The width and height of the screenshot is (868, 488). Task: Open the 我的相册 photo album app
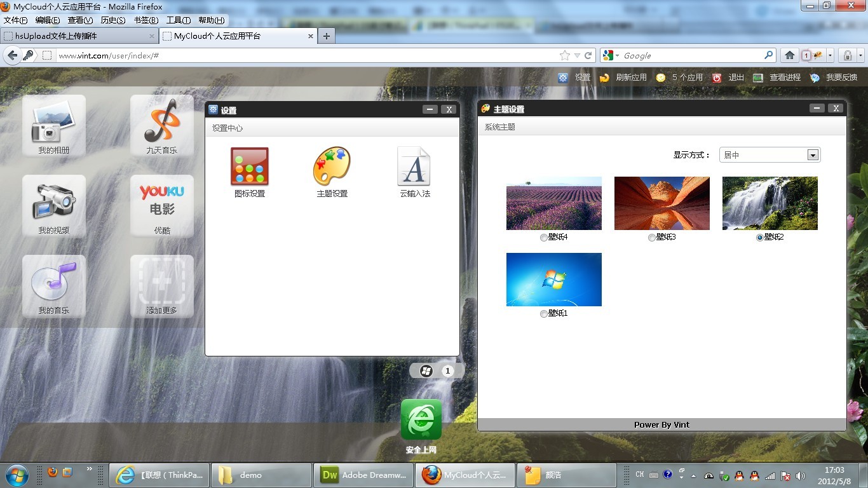tap(54, 125)
